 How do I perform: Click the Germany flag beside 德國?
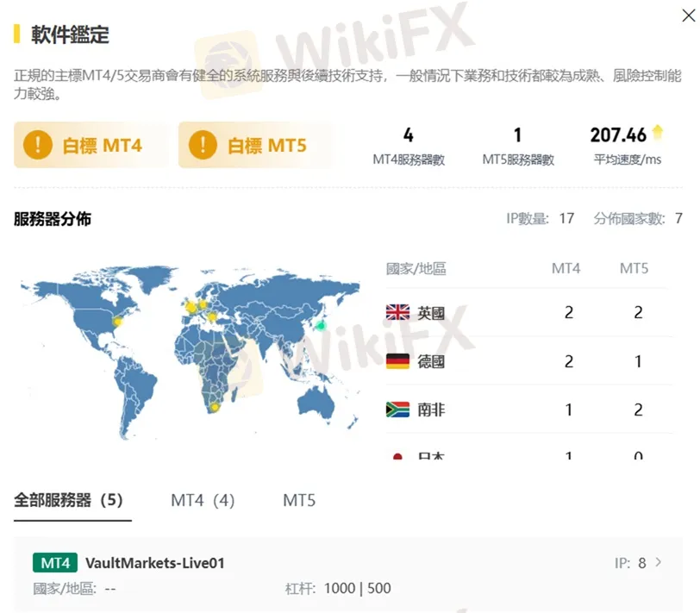397,361
